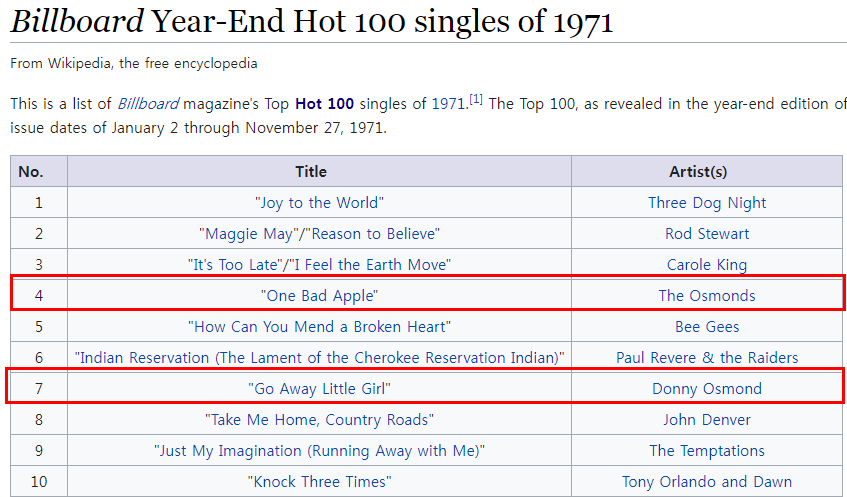Open the "Go Away Little Girl" link
Viewport: 847px width, 497px height.
tap(319, 389)
